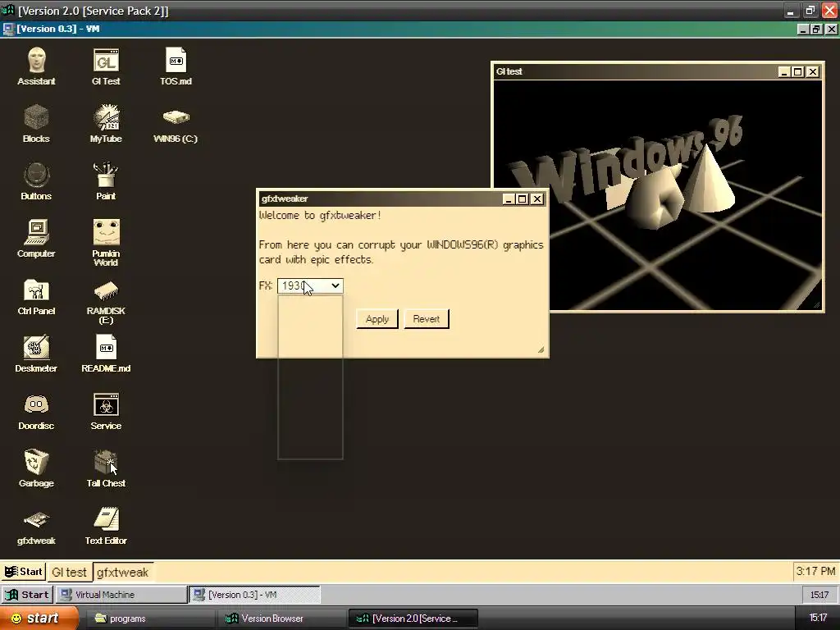840x630 pixels.
Task: Select [Version 0.3] - VM taskbar item
Action: (x=256, y=595)
